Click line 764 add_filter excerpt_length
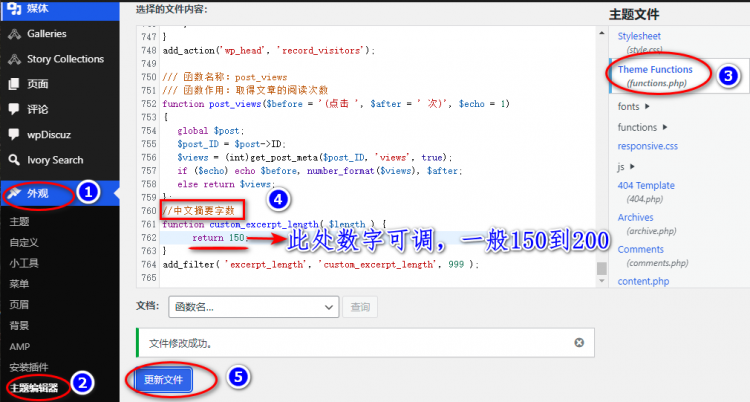The image size is (750, 402). (320, 264)
